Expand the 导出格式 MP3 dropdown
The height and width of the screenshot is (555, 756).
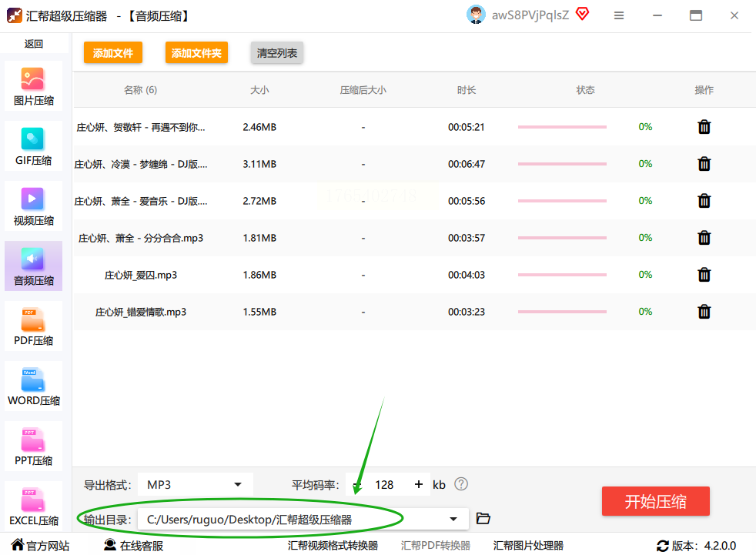click(x=196, y=485)
